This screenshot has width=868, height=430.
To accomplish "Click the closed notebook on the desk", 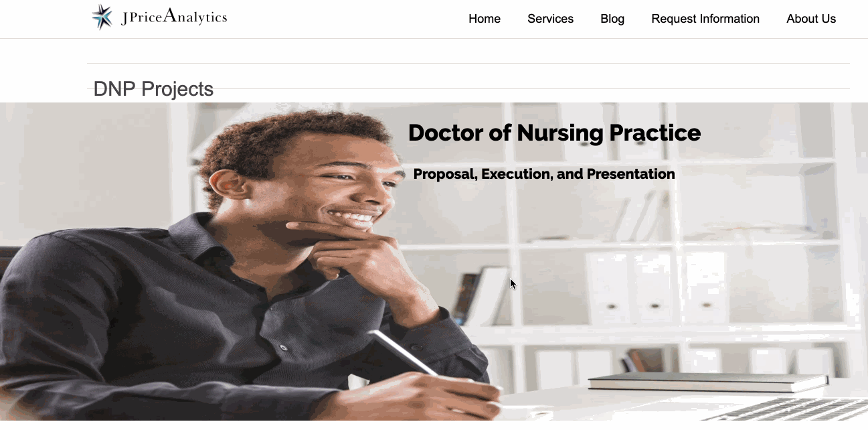I will 707,382.
